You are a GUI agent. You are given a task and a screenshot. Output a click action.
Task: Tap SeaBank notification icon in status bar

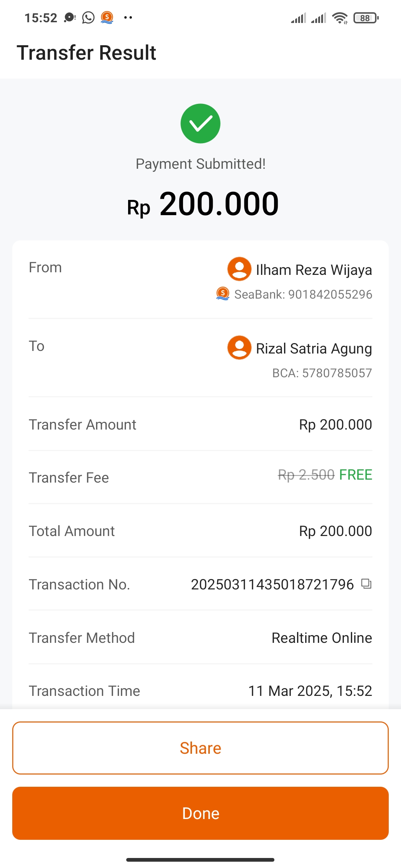point(107,17)
